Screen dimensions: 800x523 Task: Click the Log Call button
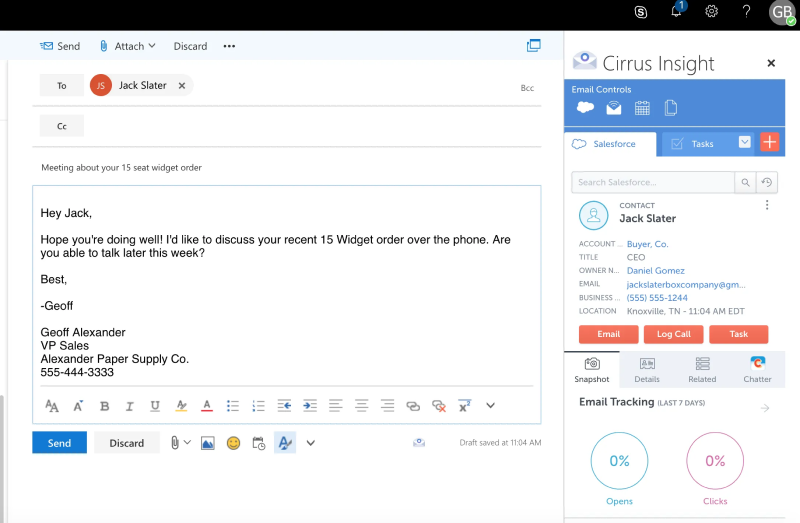pyautogui.click(x=673, y=334)
